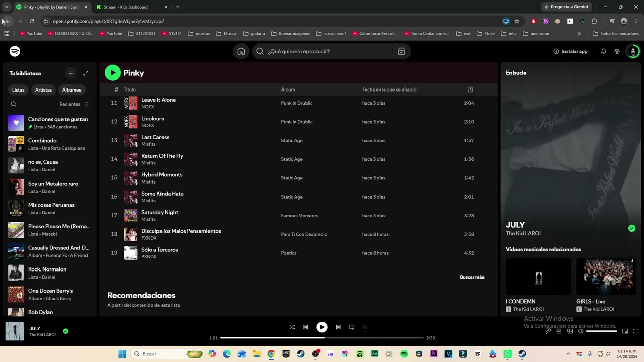Open the Browse icon inside the search bar
This screenshot has width=644, height=362.
(401, 51)
